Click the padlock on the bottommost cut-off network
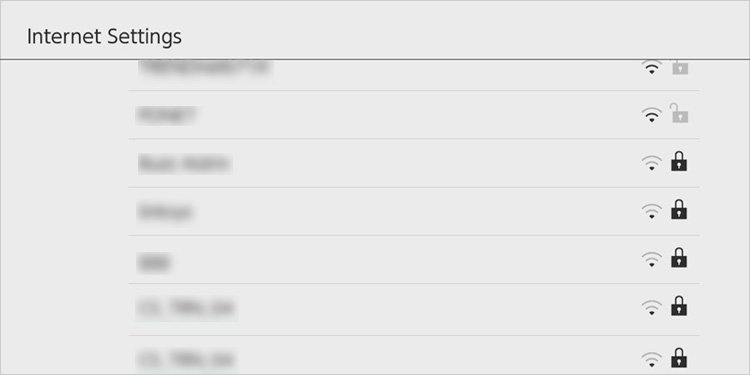This screenshot has height=375, width=750. coord(679,358)
